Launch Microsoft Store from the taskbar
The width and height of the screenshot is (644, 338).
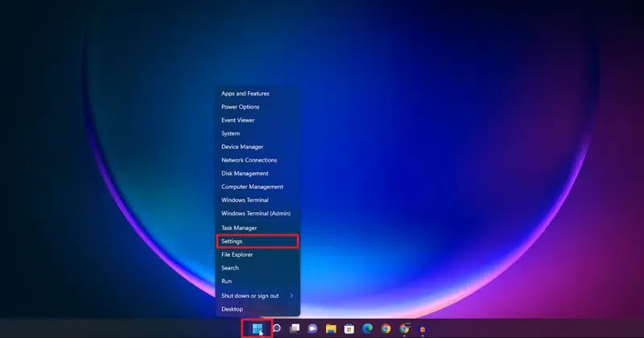tap(349, 328)
